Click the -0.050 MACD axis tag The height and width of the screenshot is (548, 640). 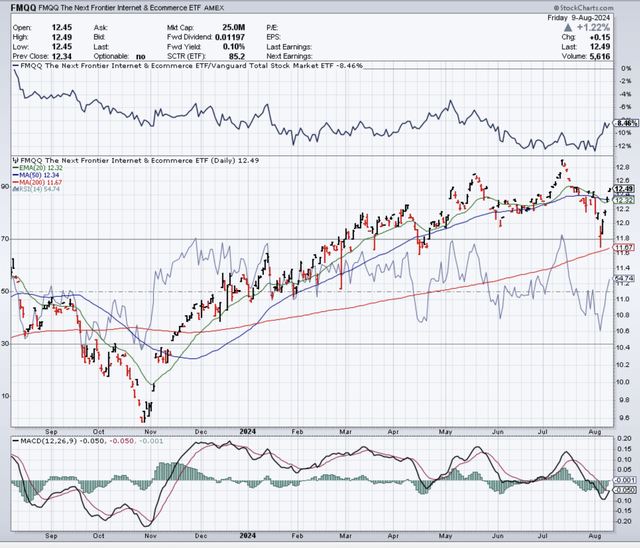click(x=625, y=489)
